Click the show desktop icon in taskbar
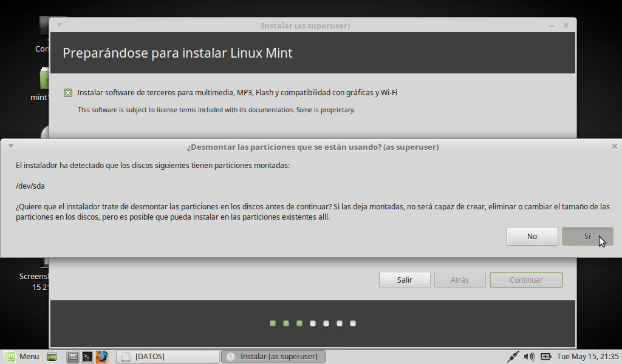This screenshot has width=622, height=364. [x=52, y=357]
